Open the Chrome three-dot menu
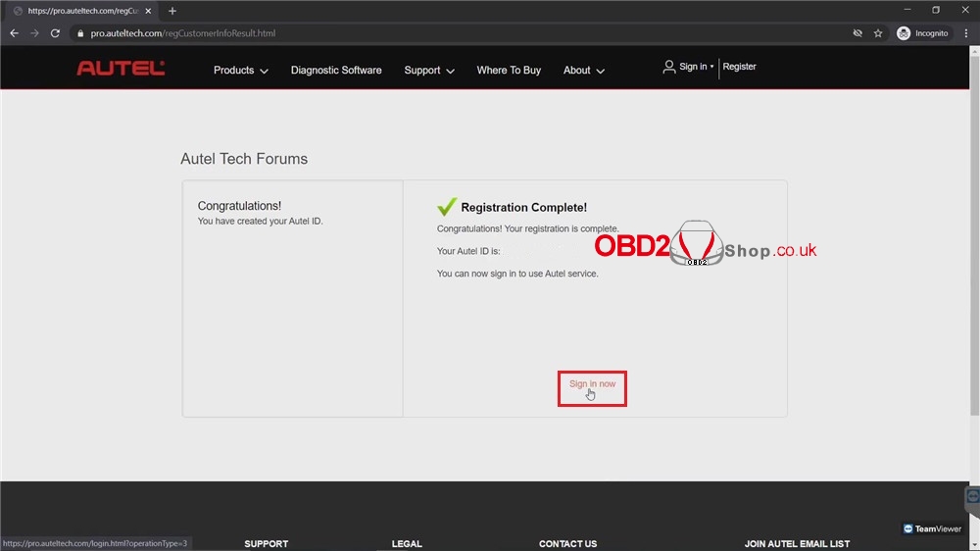The image size is (980, 551). tap(965, 33)
